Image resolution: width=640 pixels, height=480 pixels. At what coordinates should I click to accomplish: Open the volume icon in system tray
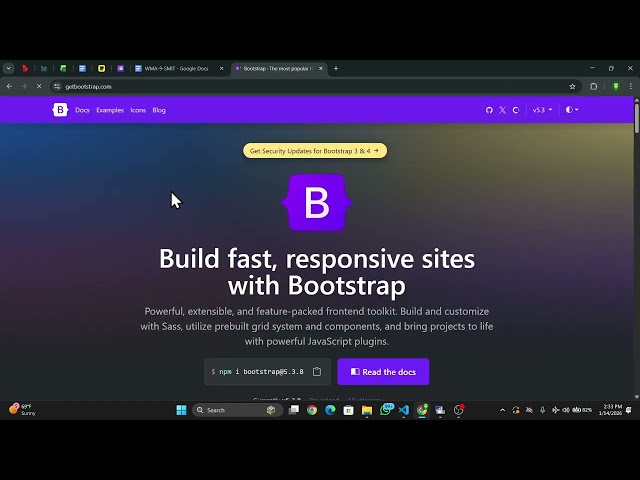coord(566,410)
